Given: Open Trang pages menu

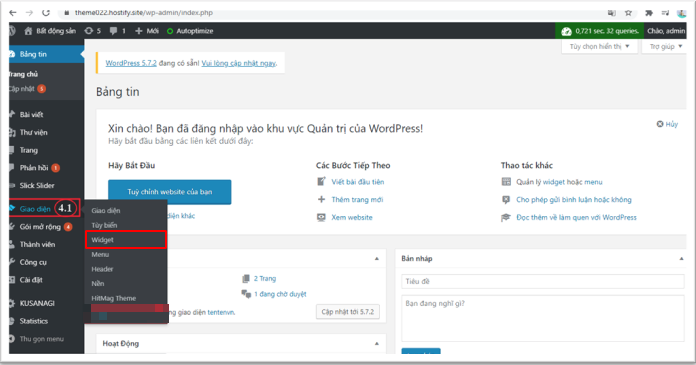Looking at the screenshot, I should (x=46, y=150).
